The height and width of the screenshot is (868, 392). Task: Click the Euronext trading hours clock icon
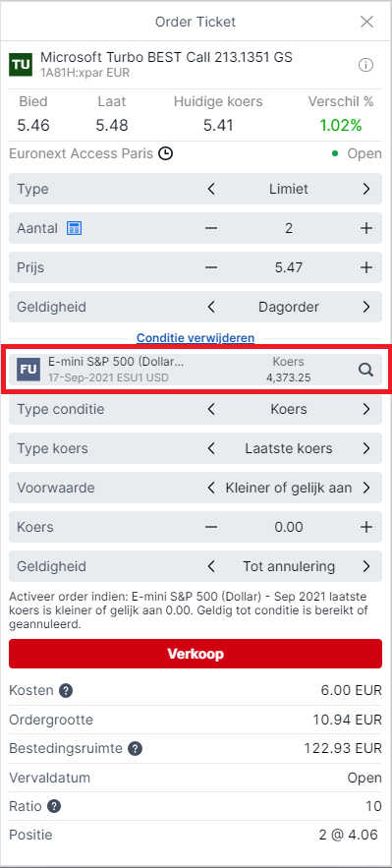click(165, 153)
